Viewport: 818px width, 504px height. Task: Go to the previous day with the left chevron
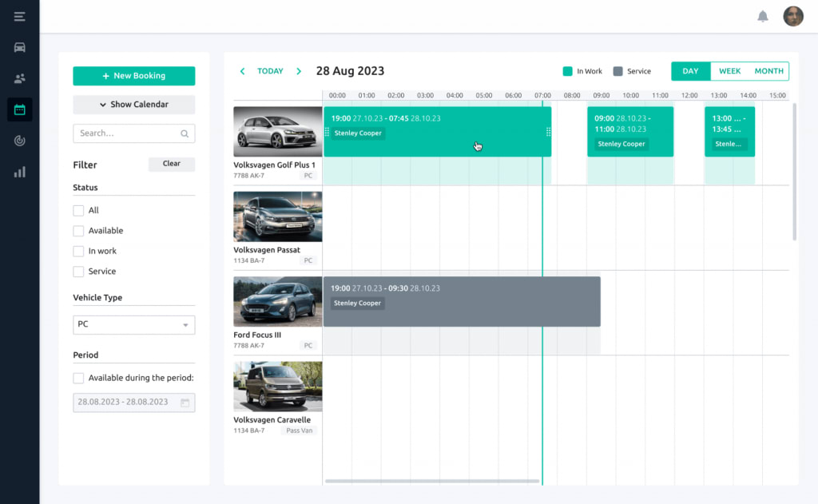(x=242, y=71)
